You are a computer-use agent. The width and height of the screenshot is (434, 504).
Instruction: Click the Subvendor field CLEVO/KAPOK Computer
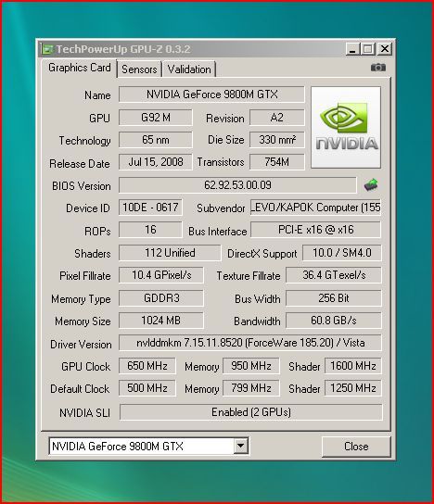[x=315, y=208]
